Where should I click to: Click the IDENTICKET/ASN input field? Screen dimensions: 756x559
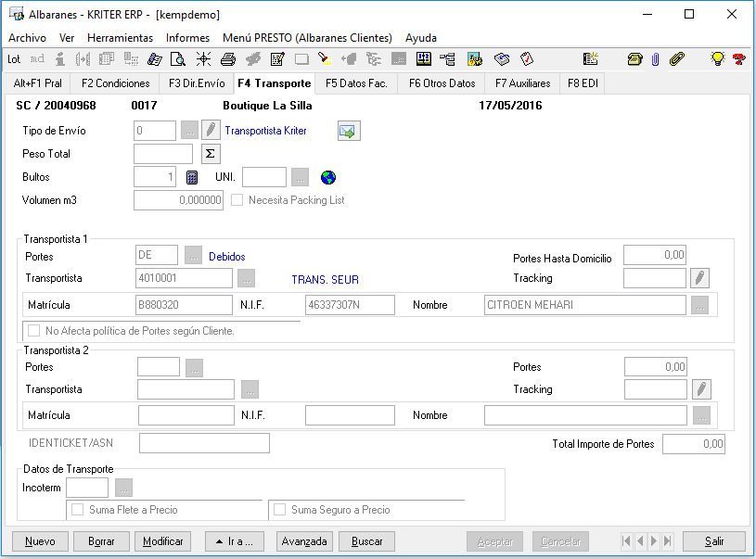pos(204,443)
